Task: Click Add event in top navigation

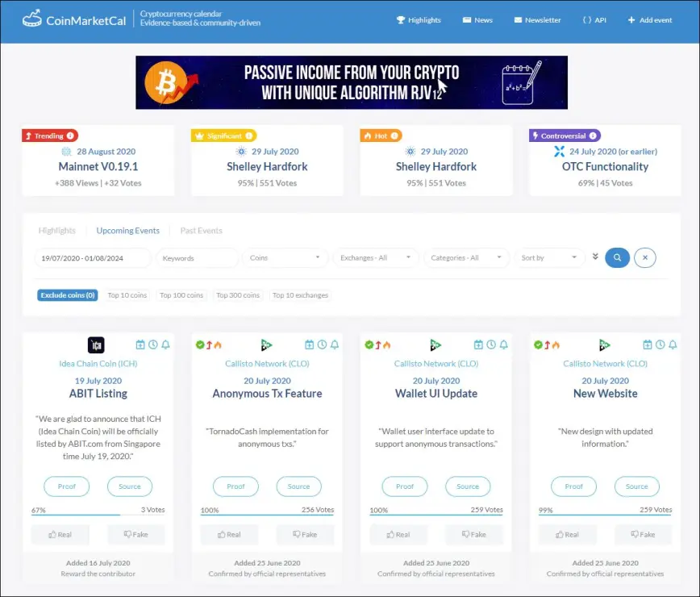Action: [649, 20]
